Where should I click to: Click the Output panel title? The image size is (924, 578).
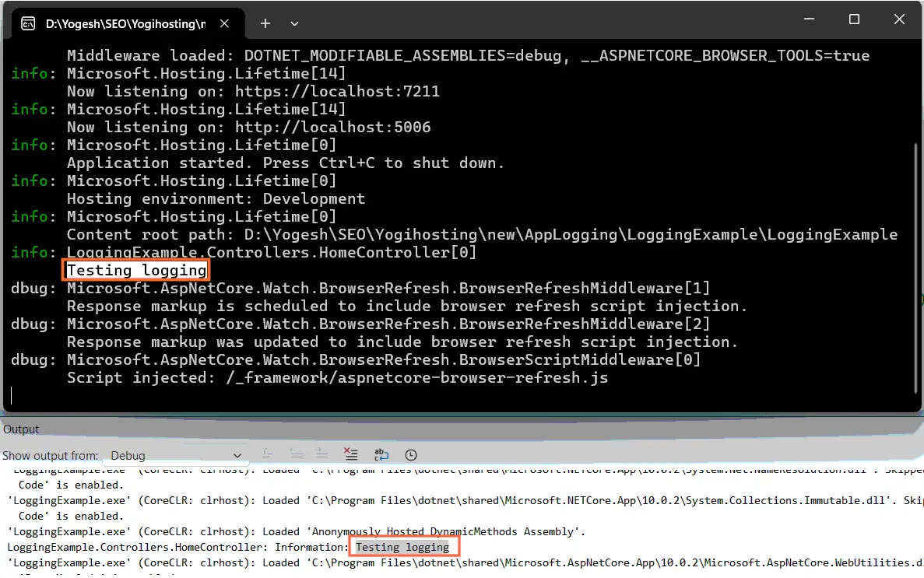pos(21,429)
